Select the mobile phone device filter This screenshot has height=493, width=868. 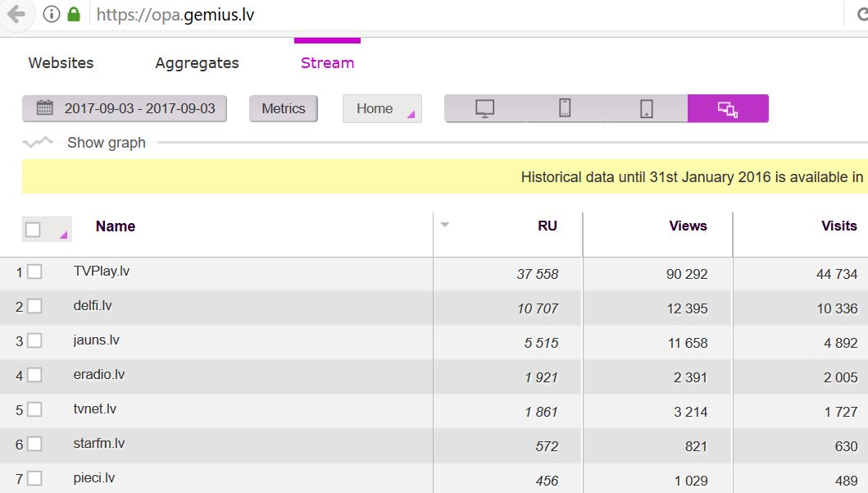pyautogui.click(x=565, y=108)
